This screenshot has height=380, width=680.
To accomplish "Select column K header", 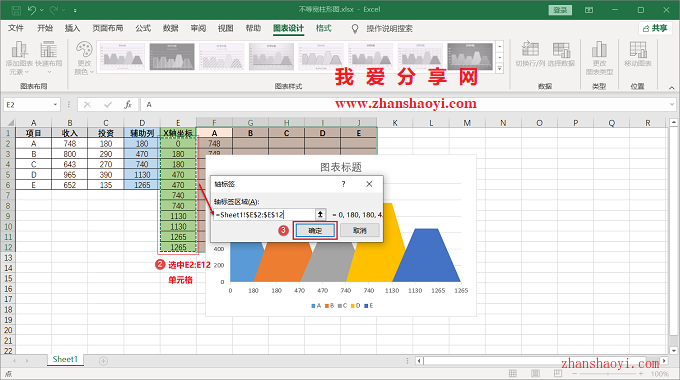I will (395, 123).
